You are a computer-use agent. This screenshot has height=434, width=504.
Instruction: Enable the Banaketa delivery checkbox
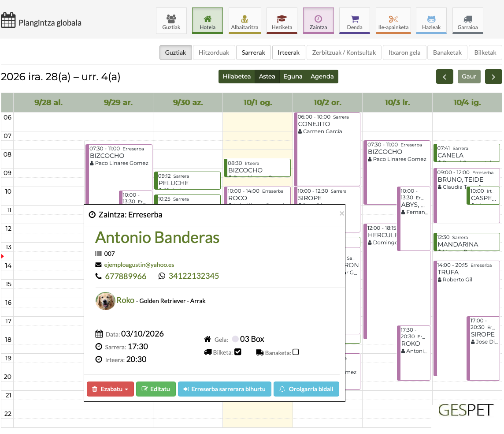(x=296, y=352)
